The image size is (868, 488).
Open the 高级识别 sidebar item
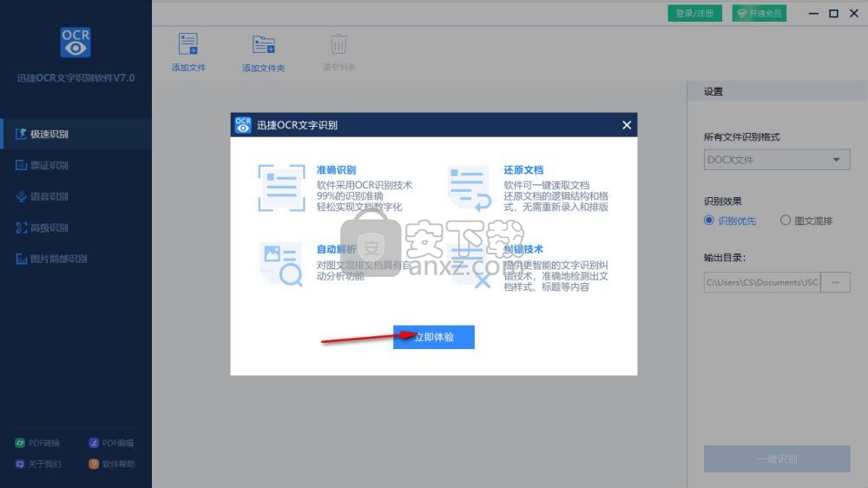pos(76,228)
